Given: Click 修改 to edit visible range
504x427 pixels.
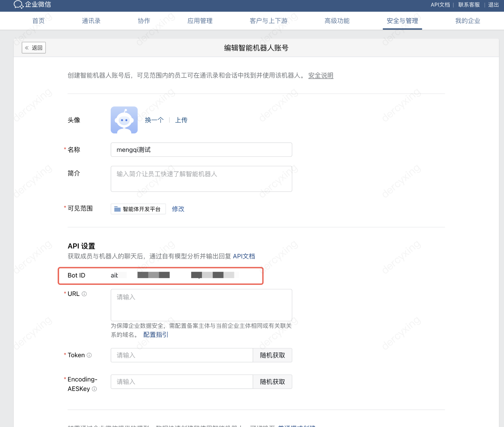Looking at the screenshot, I should 178,209.
